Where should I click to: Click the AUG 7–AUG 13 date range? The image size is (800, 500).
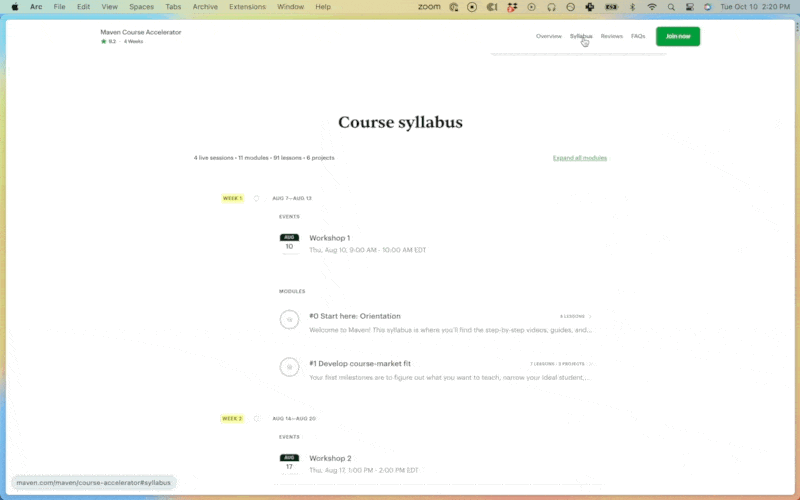coord(292,198)
